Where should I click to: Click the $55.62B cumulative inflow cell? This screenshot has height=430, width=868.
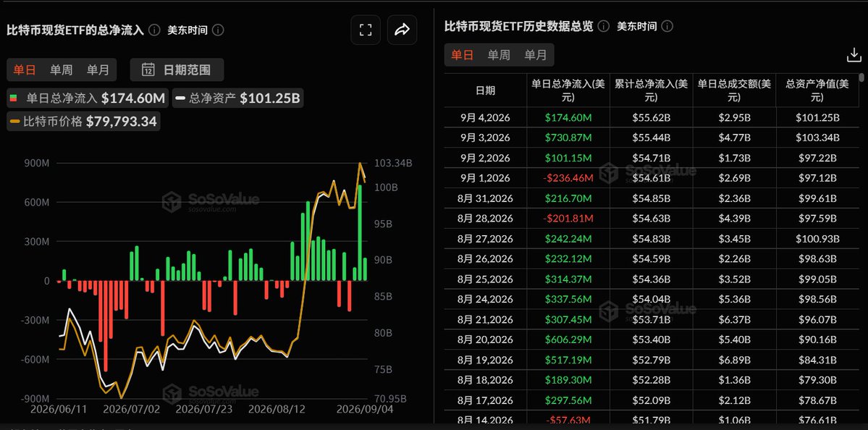pyautogui.click(x=652, y=117)
